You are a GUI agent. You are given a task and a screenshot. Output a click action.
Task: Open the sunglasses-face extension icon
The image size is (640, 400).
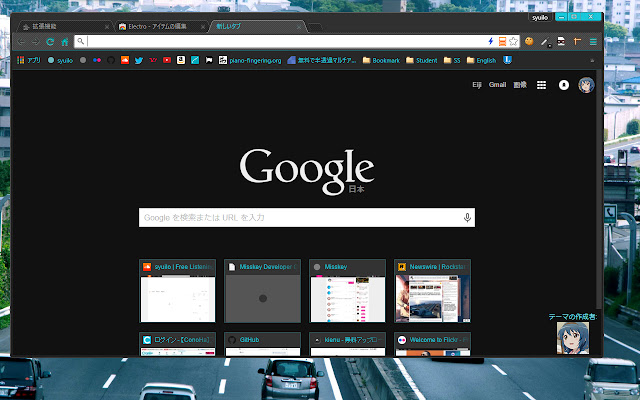tap(561, 41)
